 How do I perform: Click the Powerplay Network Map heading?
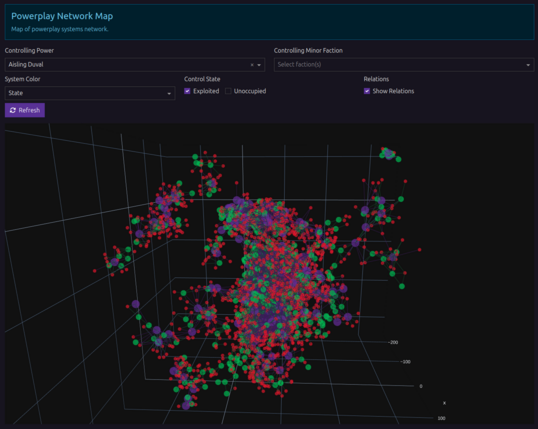pos(62,16)
